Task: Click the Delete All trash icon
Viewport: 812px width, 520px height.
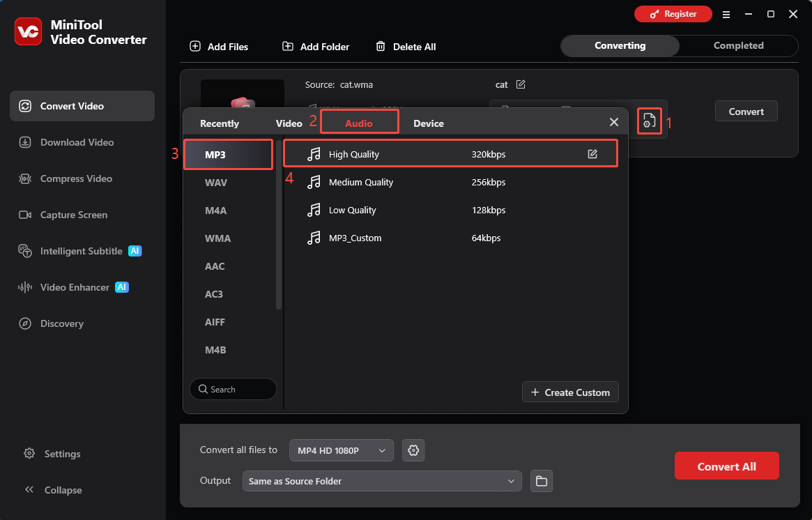Action: coord(381,46)
